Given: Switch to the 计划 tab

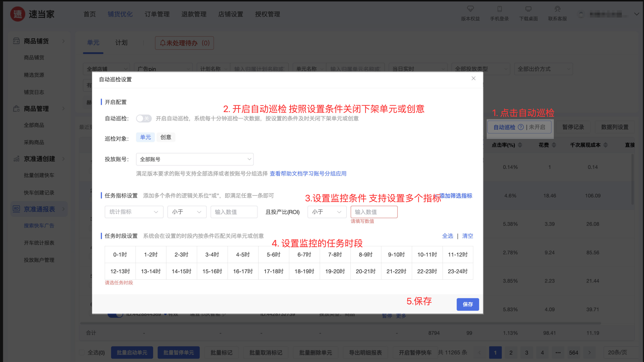Looking at the screenshot, I should pyautogui.click(x=121, y=42).
